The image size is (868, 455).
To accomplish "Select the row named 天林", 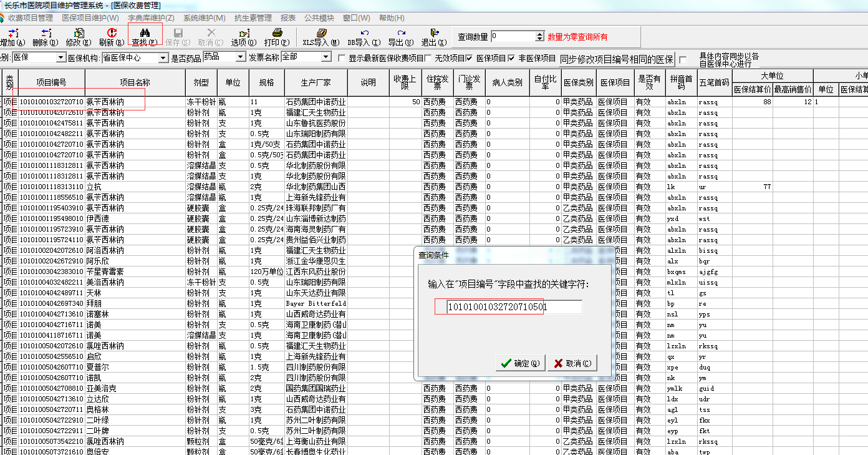I will (x=94, y=293).
